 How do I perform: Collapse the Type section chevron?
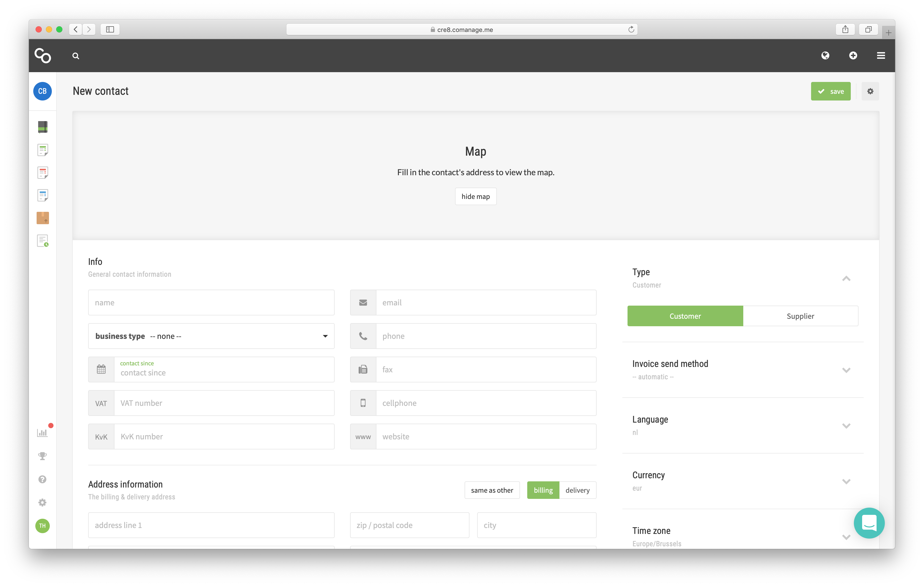846,278
